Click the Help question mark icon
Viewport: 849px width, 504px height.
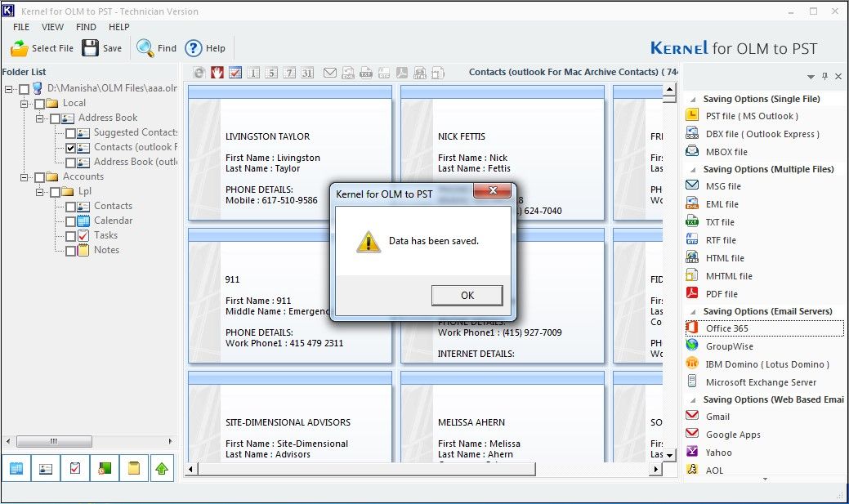coord(194,48)
